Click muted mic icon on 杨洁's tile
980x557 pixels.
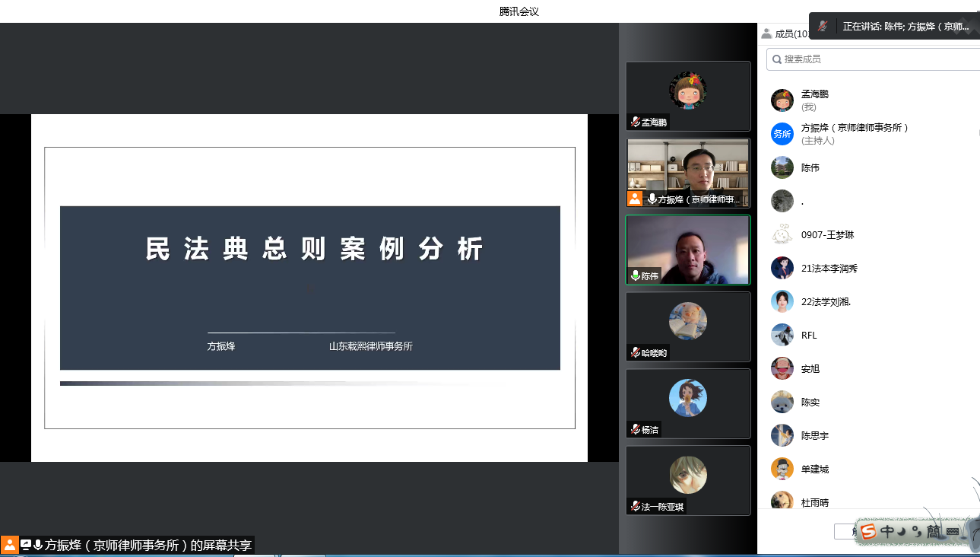(x=635, y=429)
